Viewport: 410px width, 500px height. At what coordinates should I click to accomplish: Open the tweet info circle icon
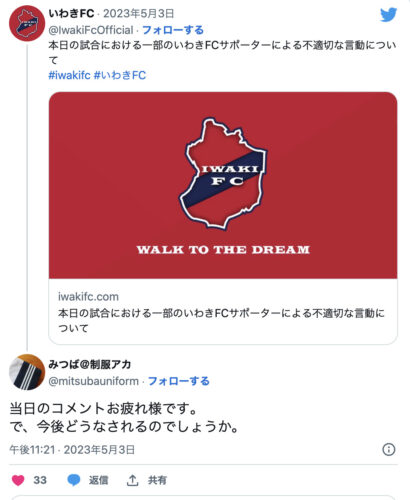(389, 449)
